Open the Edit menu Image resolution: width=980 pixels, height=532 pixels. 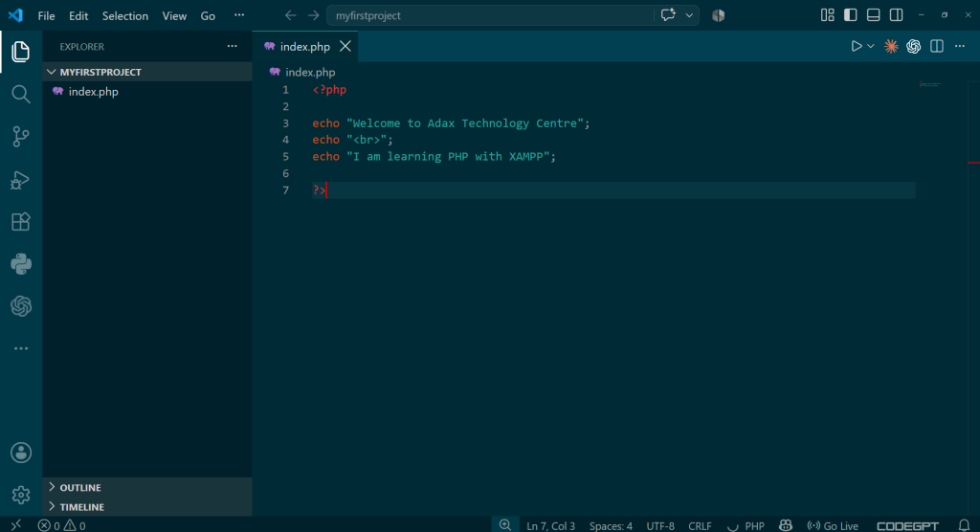pos(78,15)
